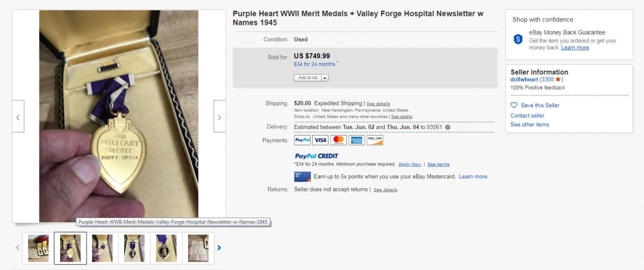644x270 pixels.
Task: Click the PayPal payment icon
Action: point(302,140)
